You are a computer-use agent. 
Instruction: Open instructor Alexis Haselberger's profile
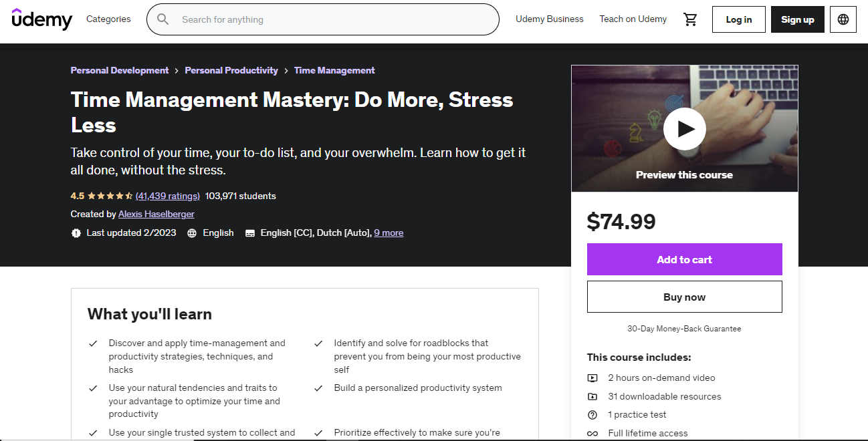pos(156,214)
